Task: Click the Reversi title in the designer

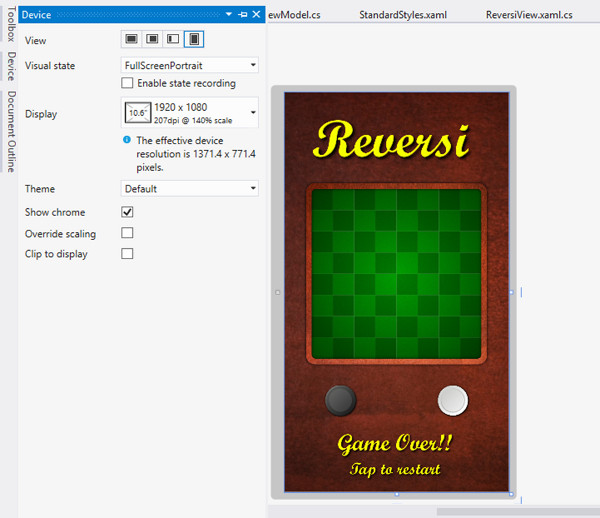Action: [391, 140]
